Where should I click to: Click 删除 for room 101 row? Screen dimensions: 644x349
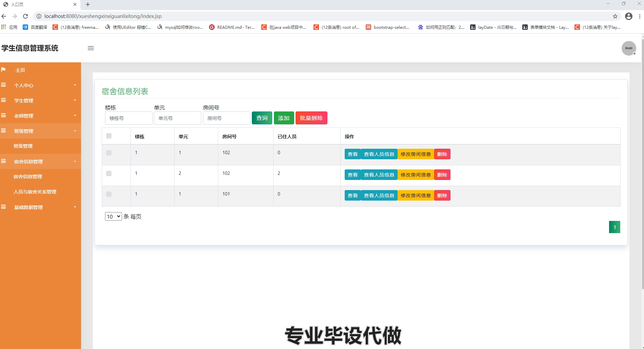[x=442, y=196]
